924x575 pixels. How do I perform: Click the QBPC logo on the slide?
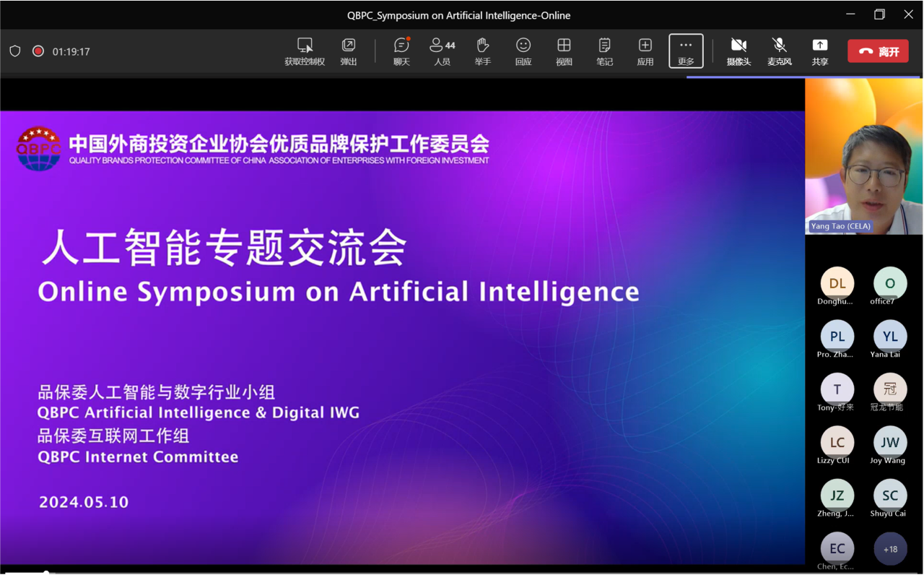[38, 149]
